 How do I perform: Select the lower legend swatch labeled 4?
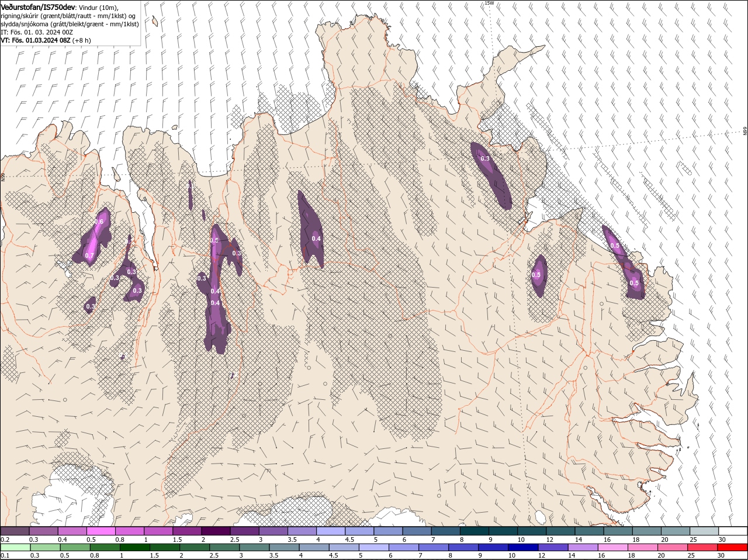point(314,547)
